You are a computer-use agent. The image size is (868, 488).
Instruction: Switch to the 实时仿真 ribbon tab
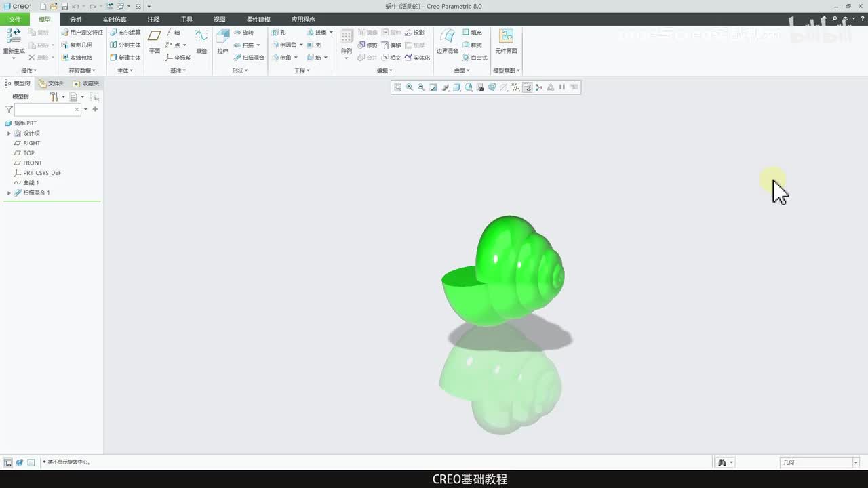pyautogui.click(x=115, y=20)
